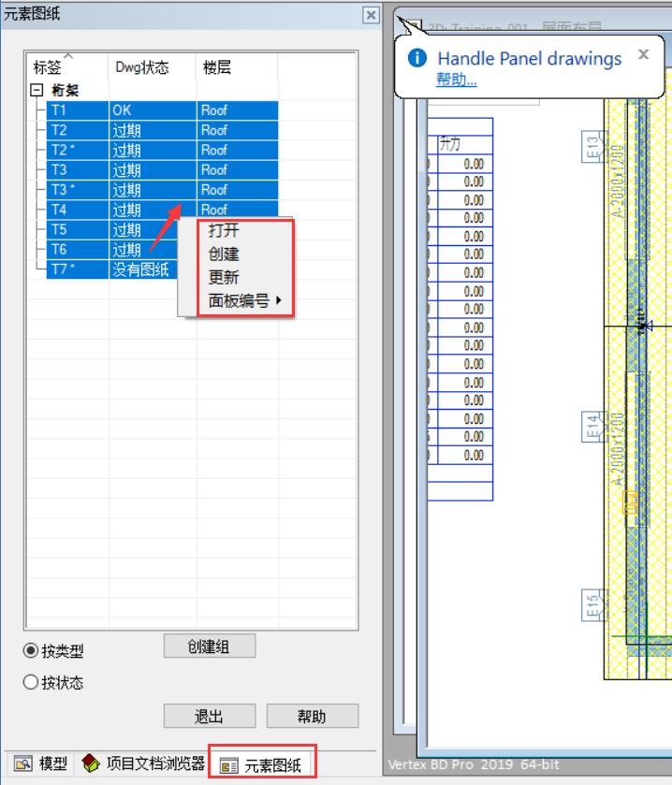Click the 帮助 button in panel
Image resolution: width=672 pixels, height=785 pixels.
312,716
